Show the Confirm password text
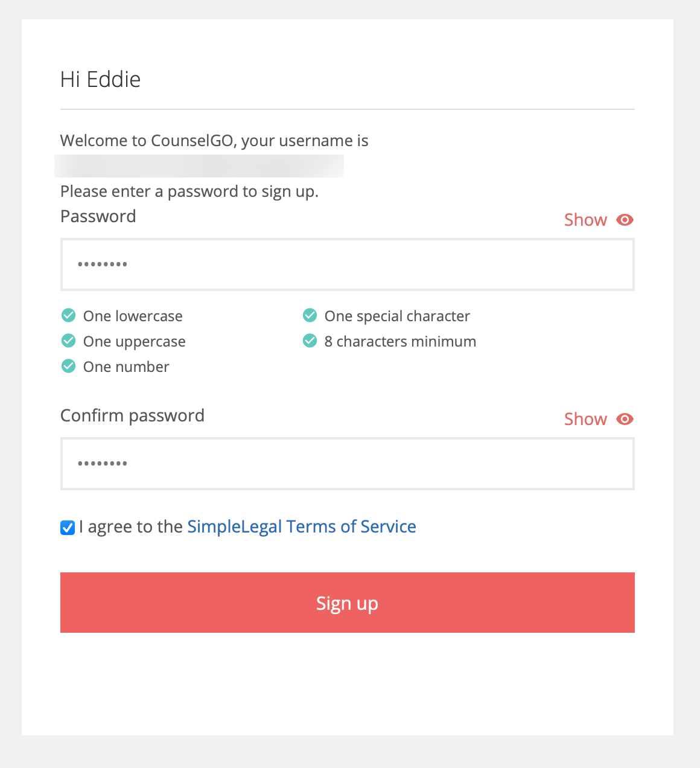This screenshot has height=768, width=700. [x=585, y=419]
